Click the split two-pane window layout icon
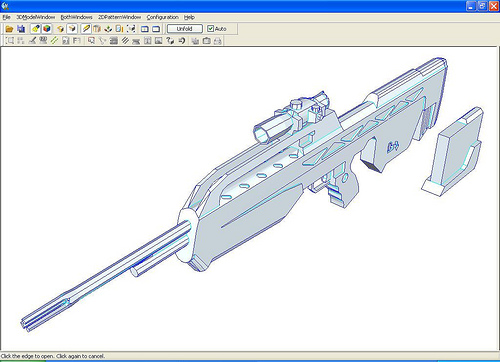This screenshot has height=362, width=500. [x=145, y=29]
